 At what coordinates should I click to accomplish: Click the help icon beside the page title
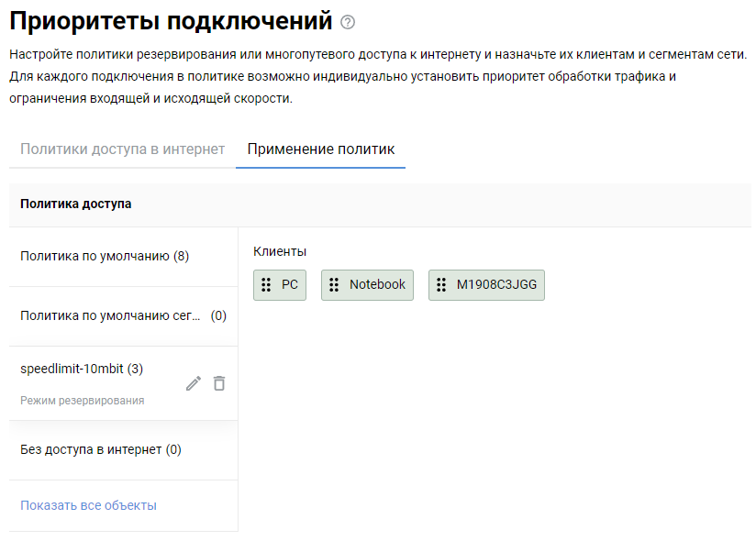point(347,22)
